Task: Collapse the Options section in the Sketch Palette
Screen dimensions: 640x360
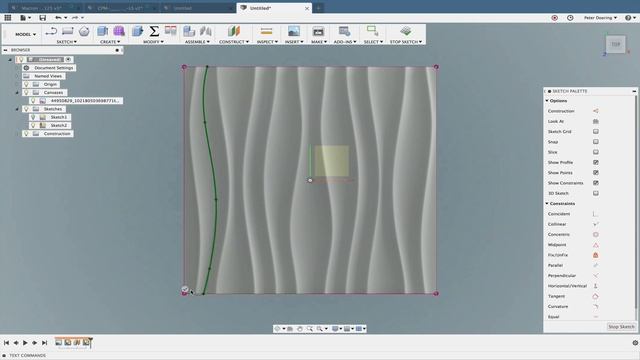Action: [x=547, y=100]
